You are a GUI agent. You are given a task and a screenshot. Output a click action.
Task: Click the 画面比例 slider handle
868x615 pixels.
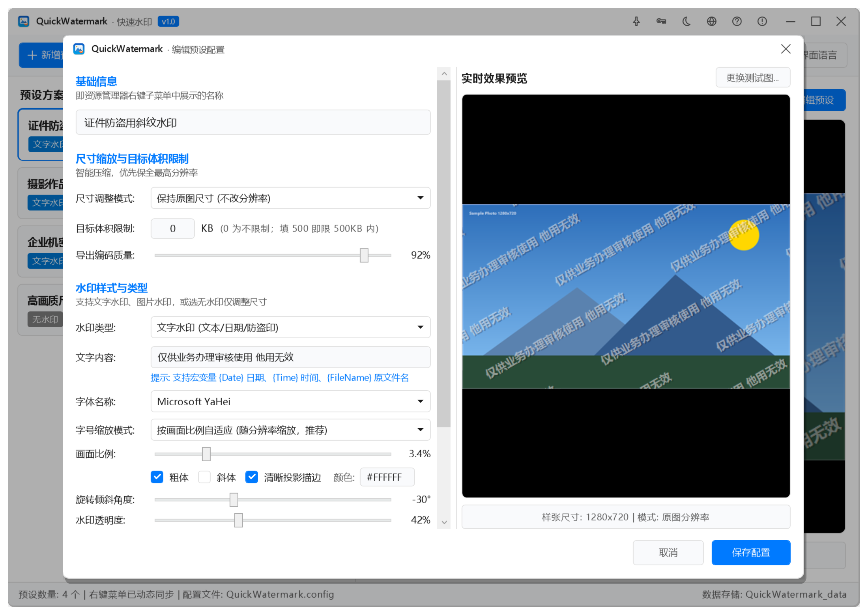[206, 454]
